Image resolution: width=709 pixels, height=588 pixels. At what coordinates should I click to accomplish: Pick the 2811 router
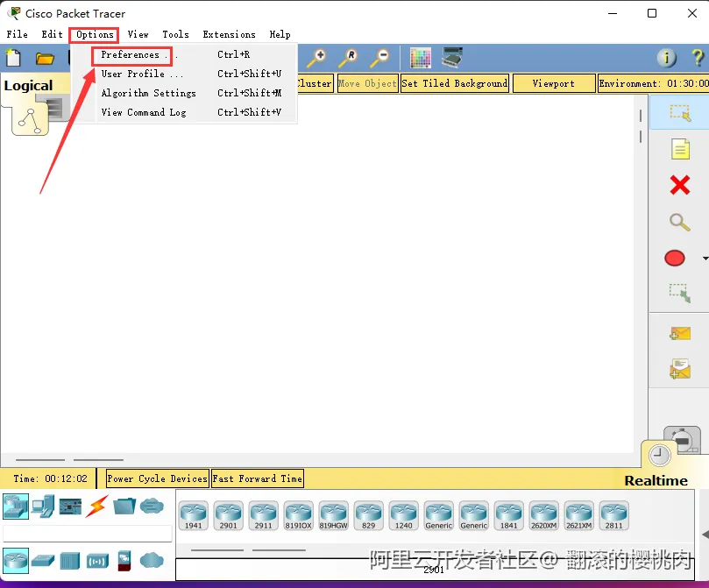614,515
